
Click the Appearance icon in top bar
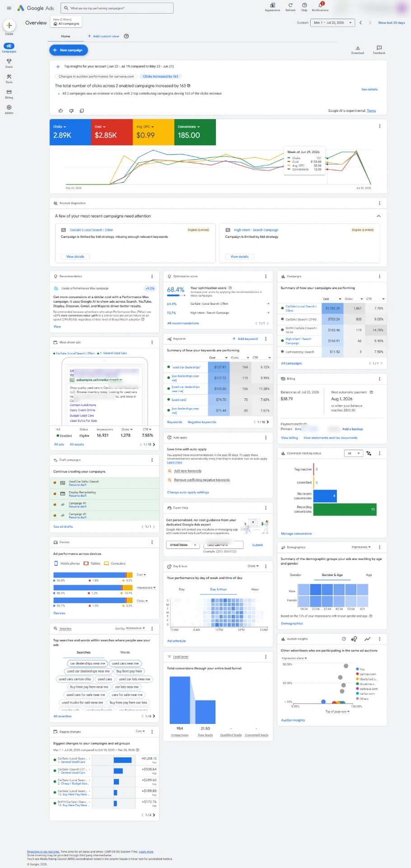pos(272,7)
